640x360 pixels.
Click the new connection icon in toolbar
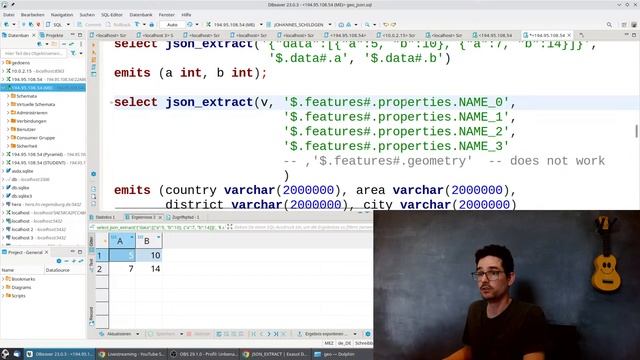click(8, 24)
